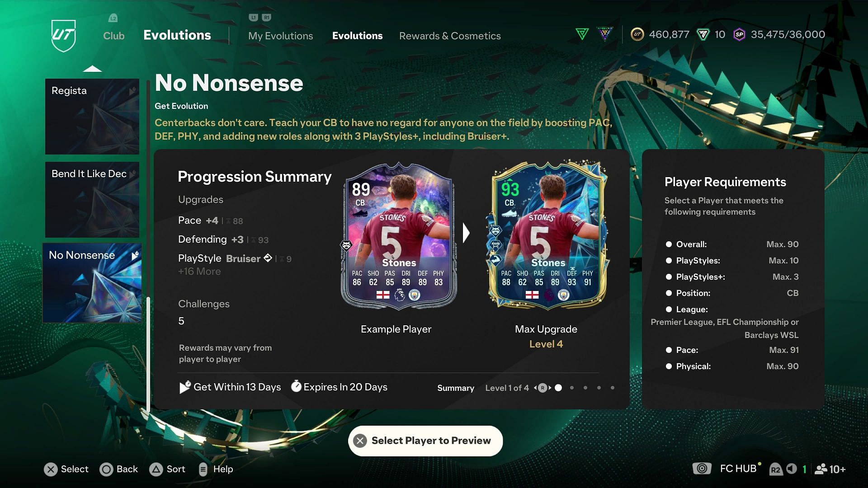Click the up arrow above evolution list
868x488 pixels.
coord(92,69)
